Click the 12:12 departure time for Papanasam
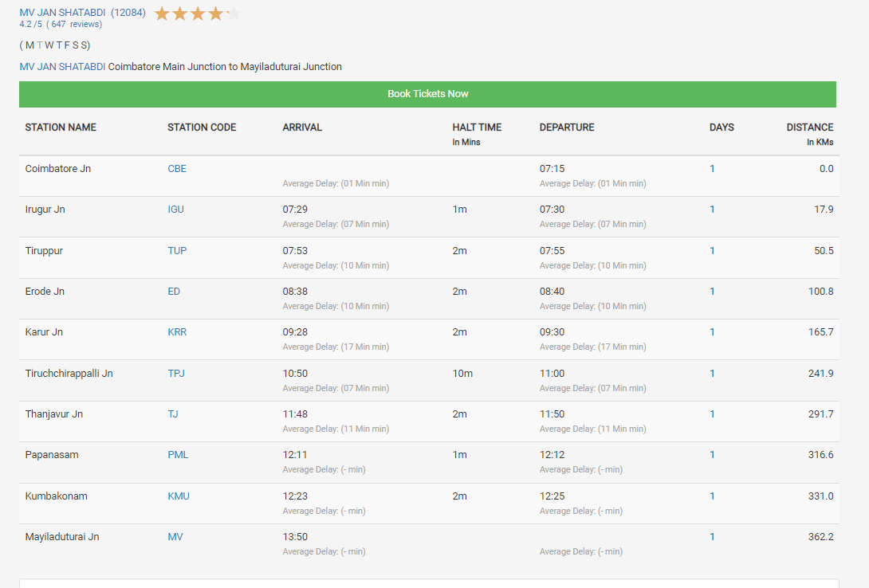 552,455
